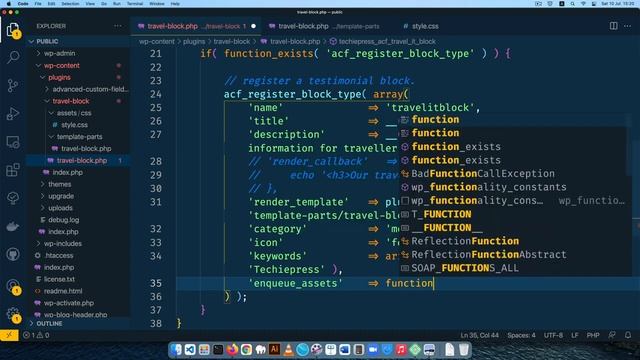Pick ReflectionFunctionAbstract from suggestions
The height and width of the screenshot is (360, 640).
coord(513,254)
